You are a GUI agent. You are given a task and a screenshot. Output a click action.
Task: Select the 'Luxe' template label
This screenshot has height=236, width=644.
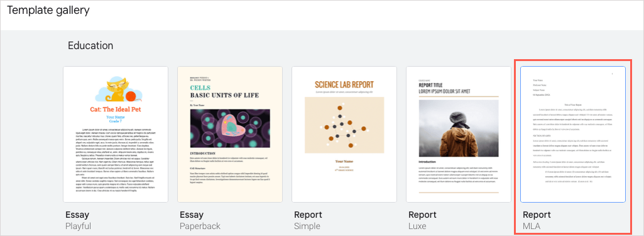417,226
